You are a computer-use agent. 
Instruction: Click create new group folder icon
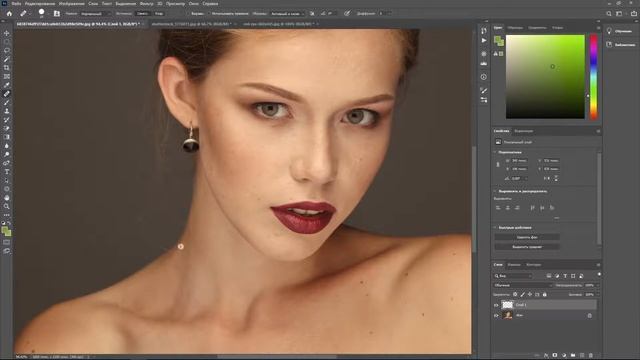pos(573,356)
